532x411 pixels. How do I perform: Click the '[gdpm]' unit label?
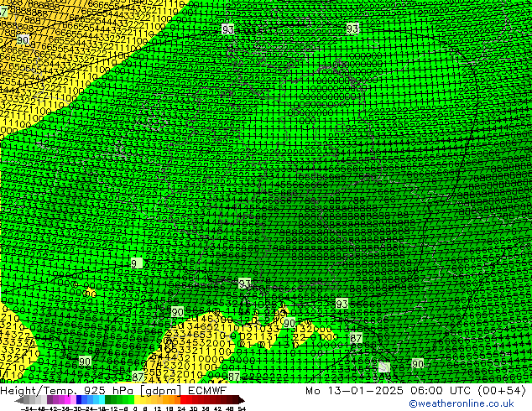click(x=161, y=391)
